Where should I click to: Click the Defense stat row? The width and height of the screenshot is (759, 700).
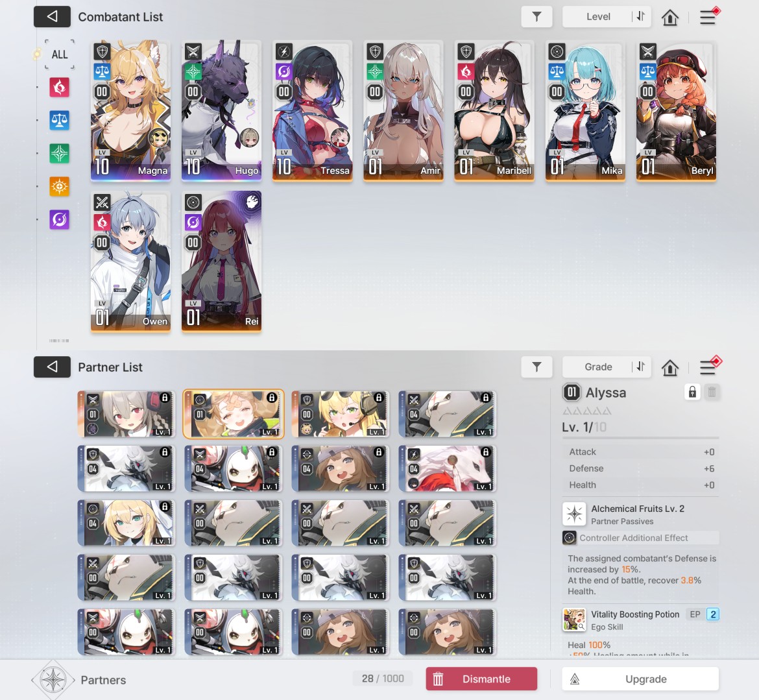(x=640, y=468)
